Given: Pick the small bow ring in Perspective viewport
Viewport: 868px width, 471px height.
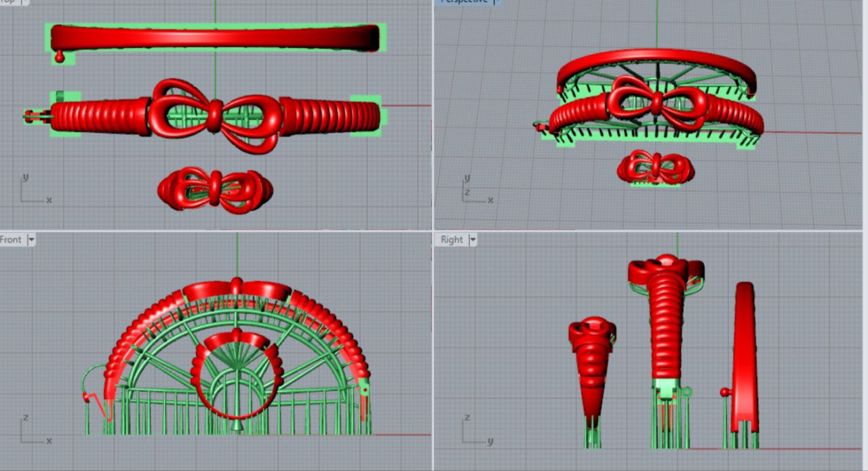Looking at the screenshot, I should [x=655, y=167].
